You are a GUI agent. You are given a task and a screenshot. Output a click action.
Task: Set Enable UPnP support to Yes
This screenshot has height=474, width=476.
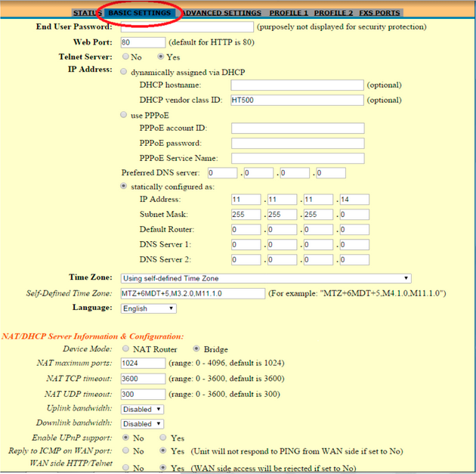[163, 437]
